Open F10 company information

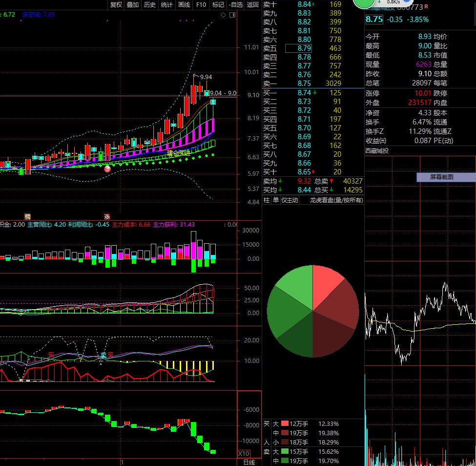pos(201,4)
